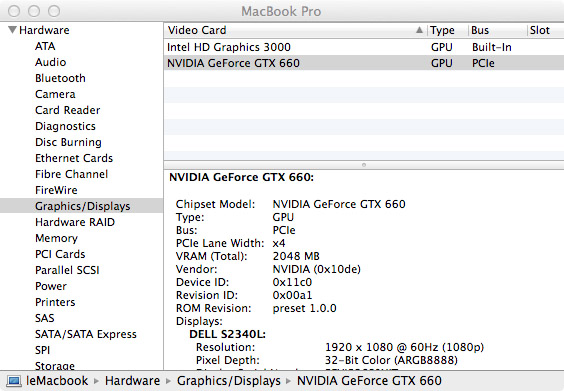Click the leMacbook computer icon in path bar
The height and width of the screenshot is (391, 564).
(14, 381)
